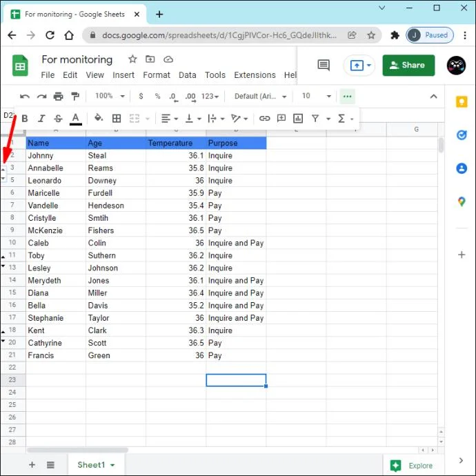Viewport: 476px width, 476px height.
Task: Add a new sheet
Action: 32,465
